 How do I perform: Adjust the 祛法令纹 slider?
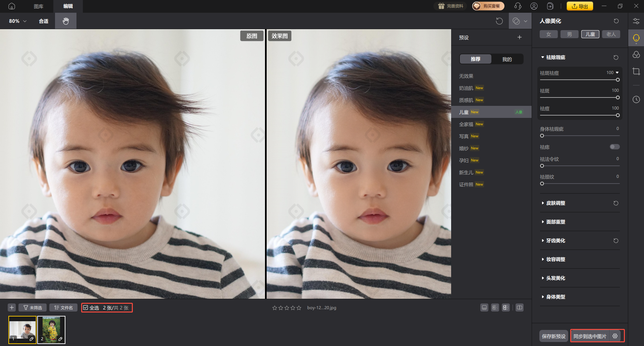[542, 166]
